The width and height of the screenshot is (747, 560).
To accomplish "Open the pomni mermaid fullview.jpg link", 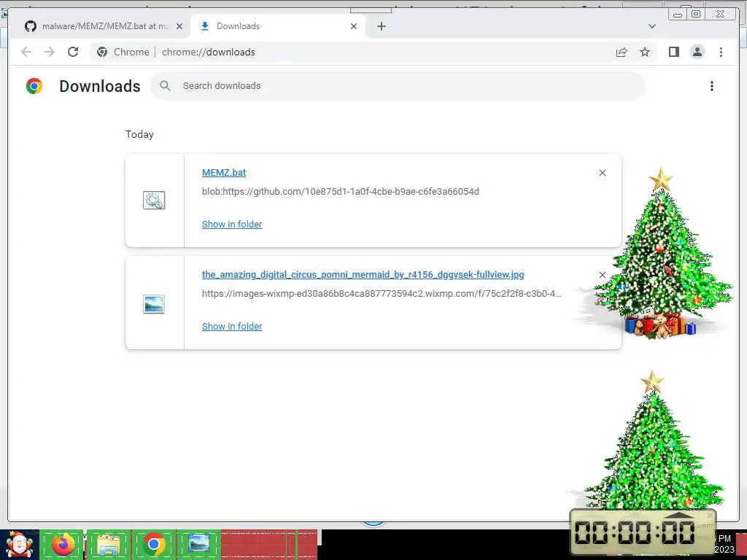I will point(363,275).
